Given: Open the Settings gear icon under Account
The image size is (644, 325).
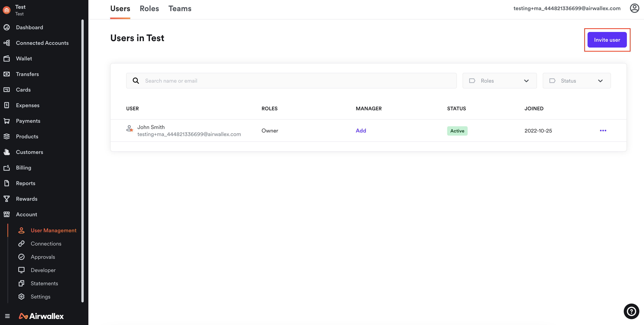Looking at the screenshot, I should pyautogui.click(x=21, y=297).
